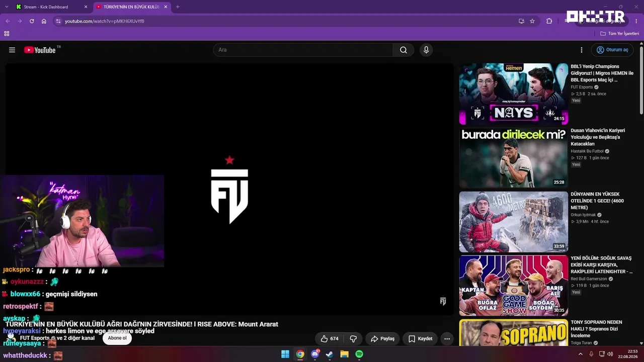Share the video with Paylaş

pos(382,339)
